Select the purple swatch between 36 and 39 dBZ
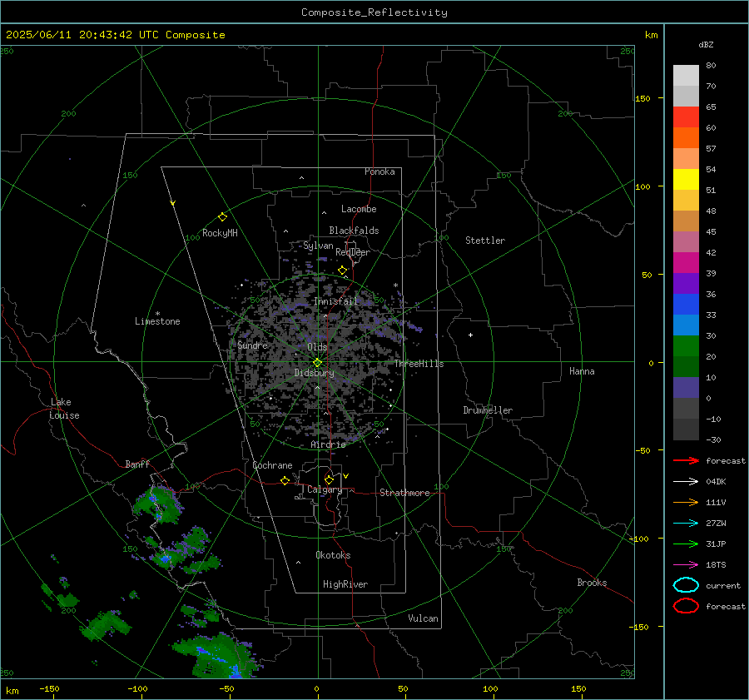Viewport: 749px width, 700px height. pyautogui.click(x=686, y=283)
